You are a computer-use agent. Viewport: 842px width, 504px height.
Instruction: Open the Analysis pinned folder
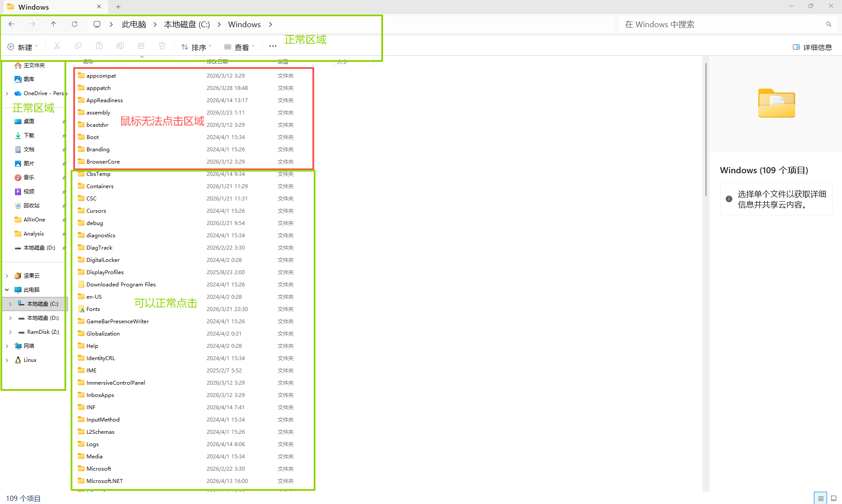pyautogui.click(x=34, y=234)
